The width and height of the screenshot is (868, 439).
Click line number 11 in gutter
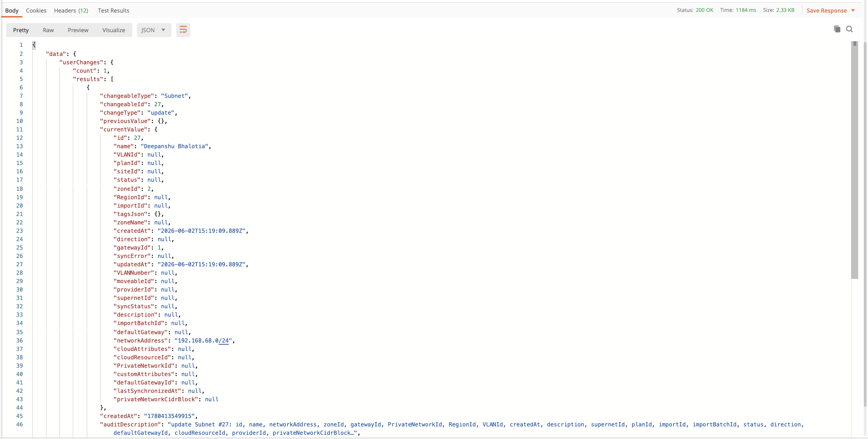tap(20, 129)
